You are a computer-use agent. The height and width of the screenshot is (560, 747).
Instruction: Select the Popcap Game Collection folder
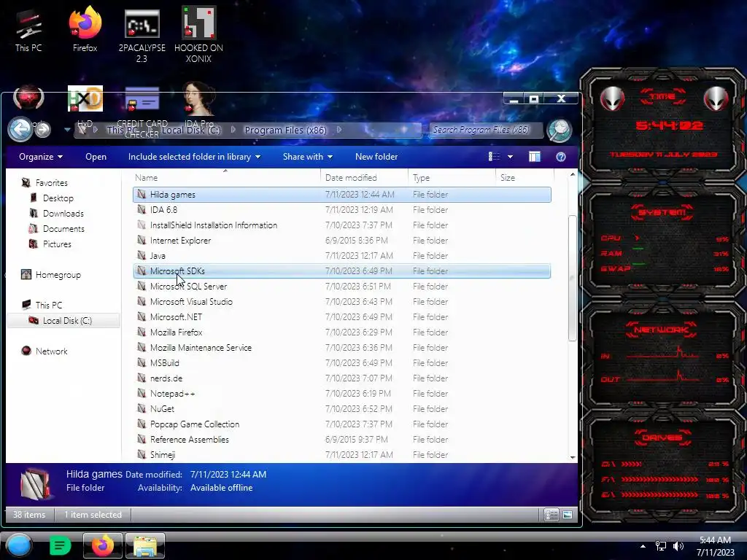click(342, 424)
